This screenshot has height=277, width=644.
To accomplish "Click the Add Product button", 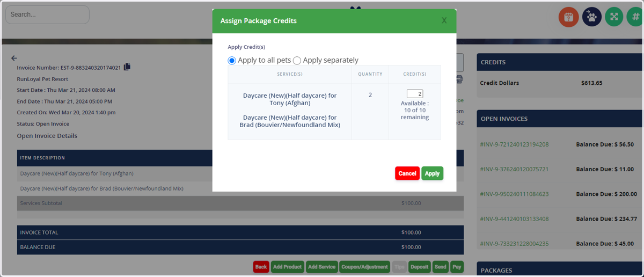I will tap(287, 267).
